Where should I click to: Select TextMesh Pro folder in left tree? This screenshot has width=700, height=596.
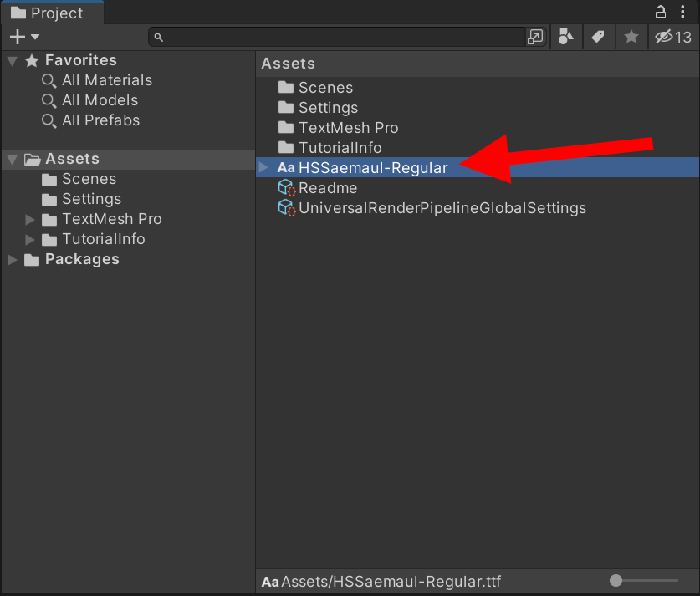click(111, 219)
